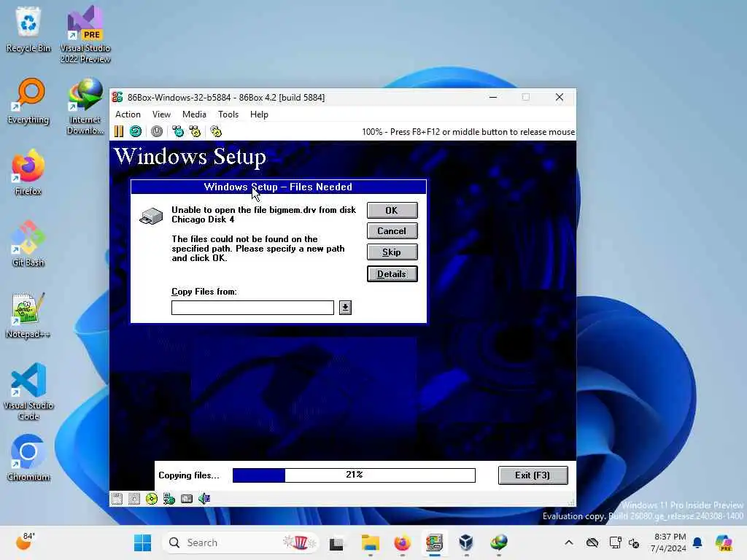
Task: Open notifications bell in system tray
Action: (697, 542)
